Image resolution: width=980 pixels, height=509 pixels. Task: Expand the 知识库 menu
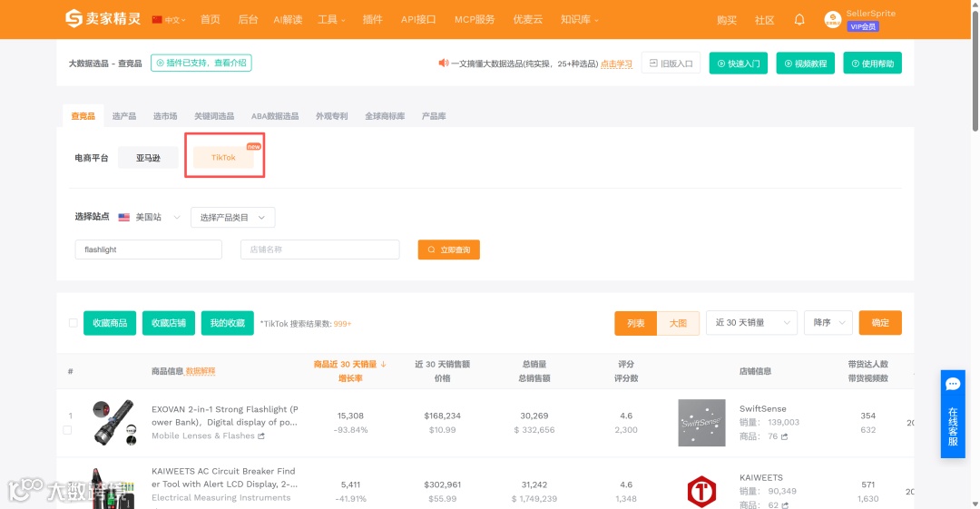(579, 19)
